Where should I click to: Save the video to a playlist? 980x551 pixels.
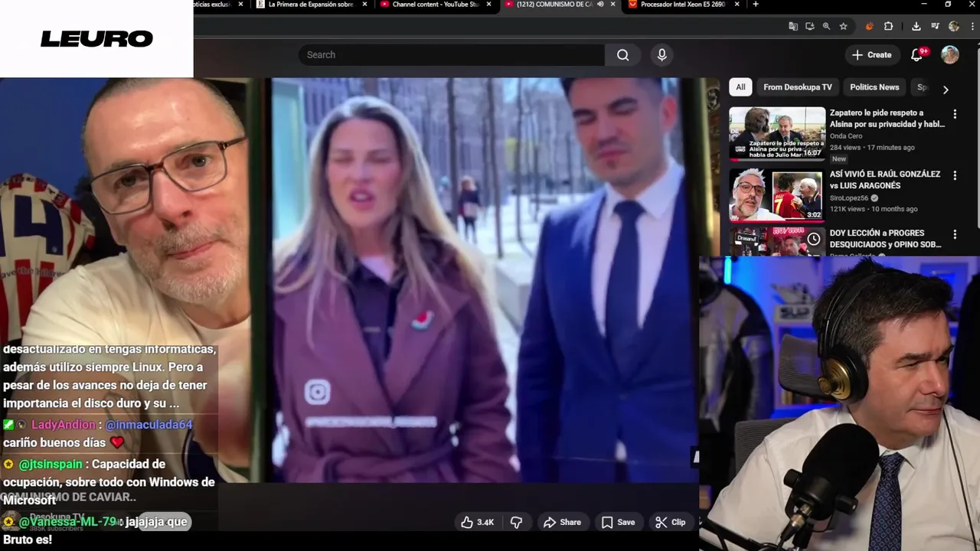(x=618, y=522)
